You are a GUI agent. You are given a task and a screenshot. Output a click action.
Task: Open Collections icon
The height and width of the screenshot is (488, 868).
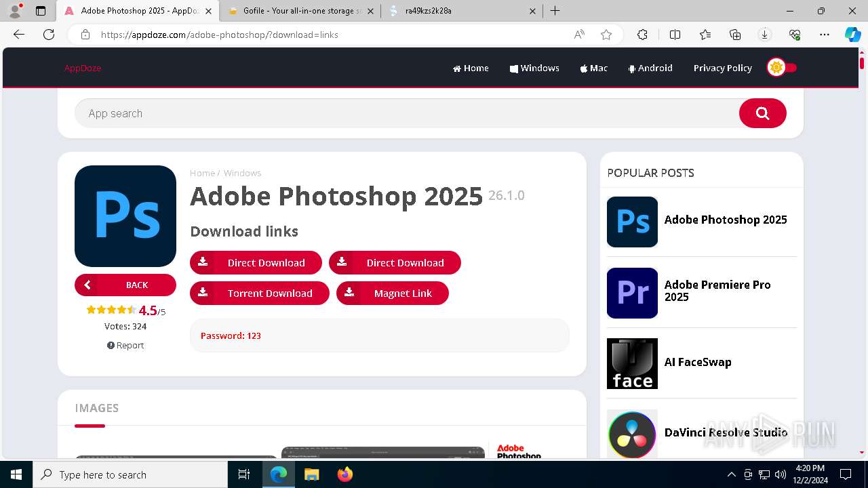[735, 35]
